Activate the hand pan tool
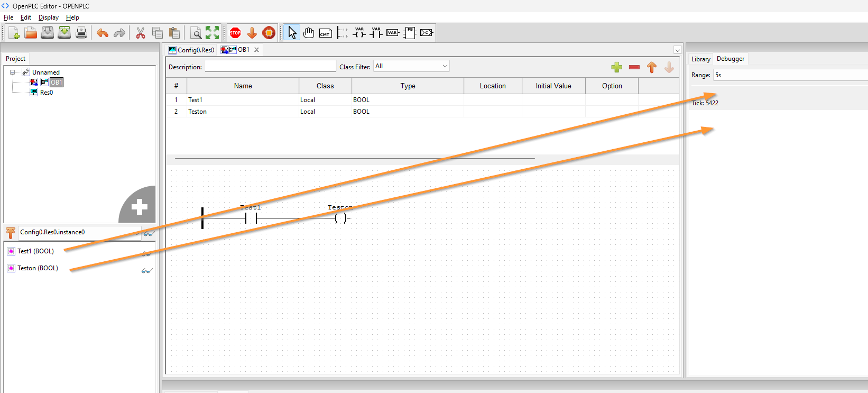Viewport: 868px width, 393px height. pyautogui.click(x=309, y=33)
